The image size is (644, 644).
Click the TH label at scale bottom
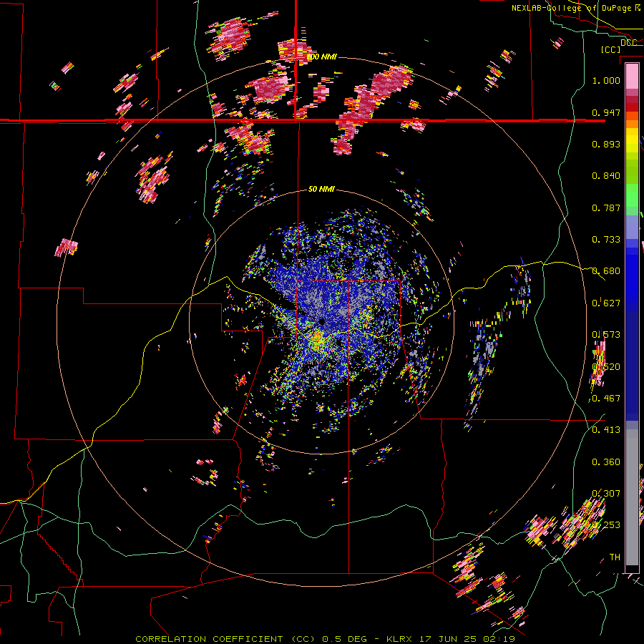615,557
